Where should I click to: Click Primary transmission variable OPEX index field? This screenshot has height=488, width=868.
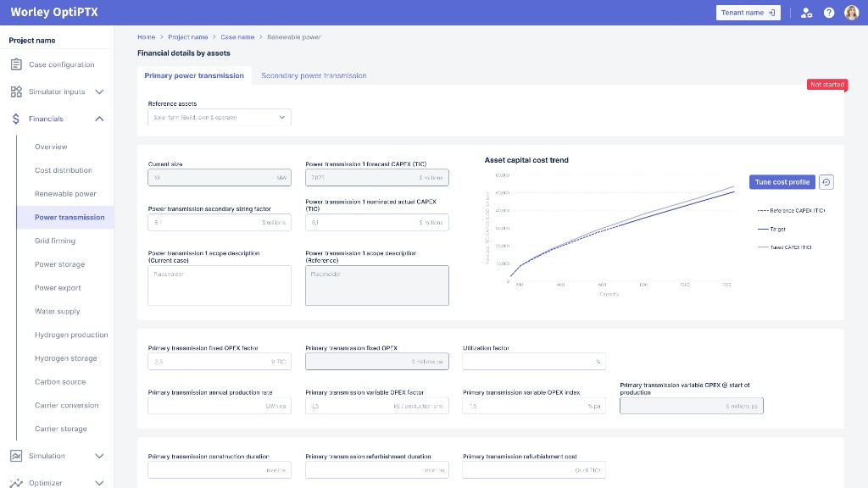pyautogui.click(x=534, y=406)
